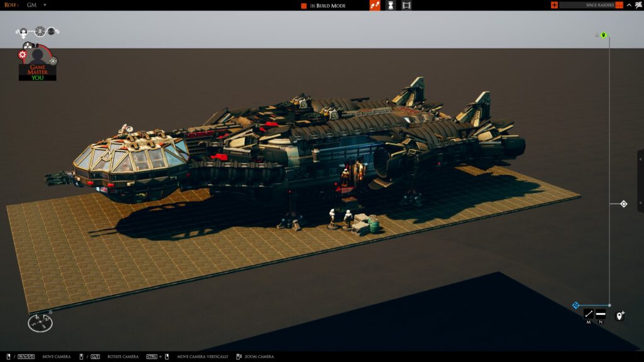The height and width of the screenshot is (362, 644).
Task: Open the film strip cinematic mode
Action: click(x=406, y=5)
